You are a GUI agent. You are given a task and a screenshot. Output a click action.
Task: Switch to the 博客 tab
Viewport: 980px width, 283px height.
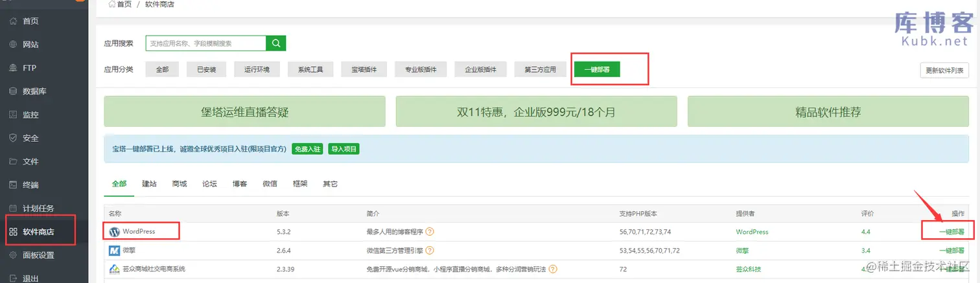pos(240,184)
